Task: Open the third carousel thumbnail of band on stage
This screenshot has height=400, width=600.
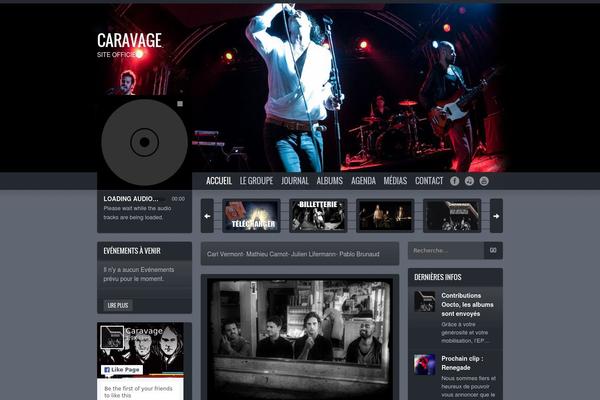Action: click(x=385, y=216)
